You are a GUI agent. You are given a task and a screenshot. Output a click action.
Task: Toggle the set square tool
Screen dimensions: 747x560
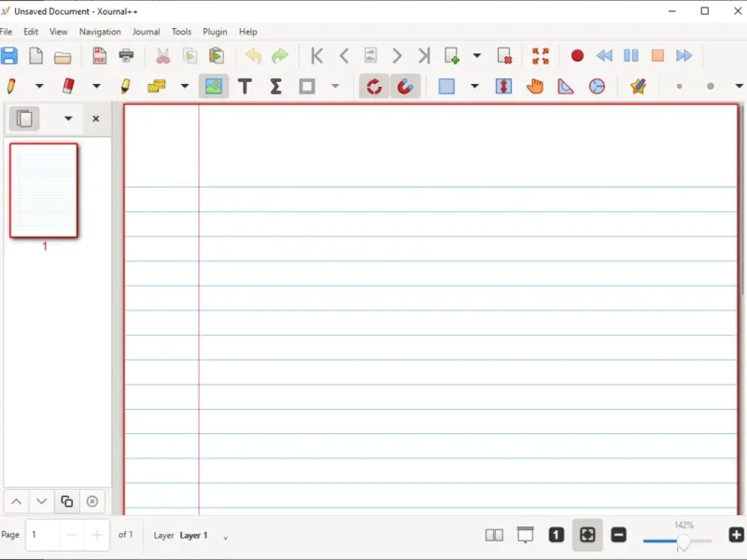(566, 86)
